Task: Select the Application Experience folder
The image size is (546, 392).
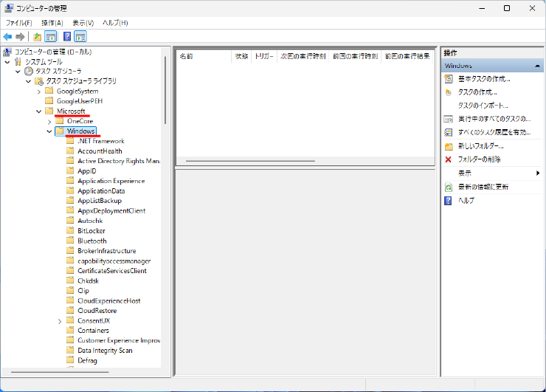Action: tap(111, 181)
